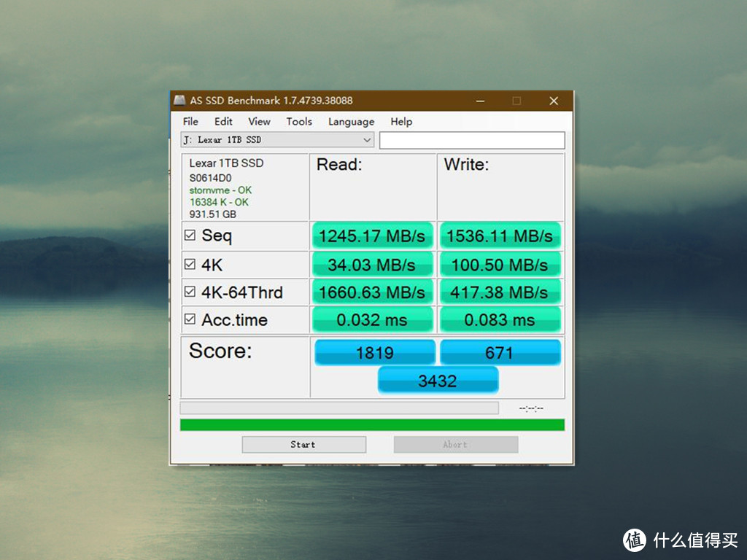Open the Language menu
This screenshot has height=560, width=747.
click(x=351, y=122)
